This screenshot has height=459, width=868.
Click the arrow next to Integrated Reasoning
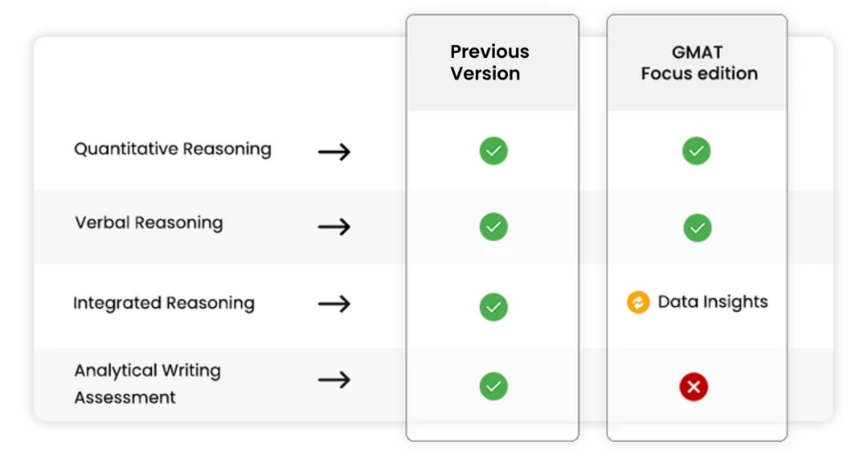(x=334, y=304)
